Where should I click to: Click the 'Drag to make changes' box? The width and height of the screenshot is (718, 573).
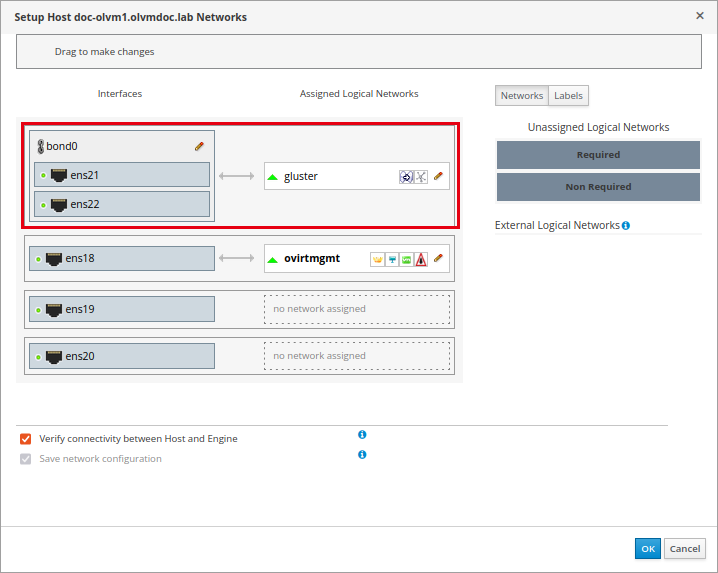[359, 52]
